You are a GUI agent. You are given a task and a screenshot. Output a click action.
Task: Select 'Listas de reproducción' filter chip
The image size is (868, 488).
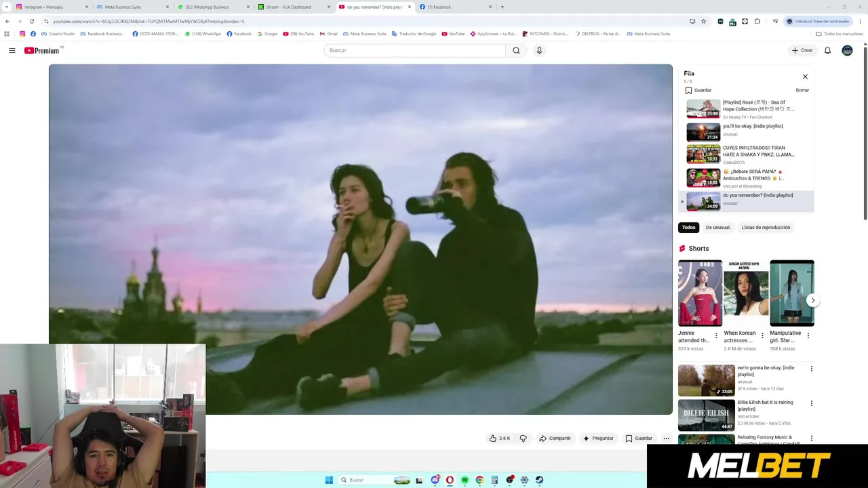766,228
